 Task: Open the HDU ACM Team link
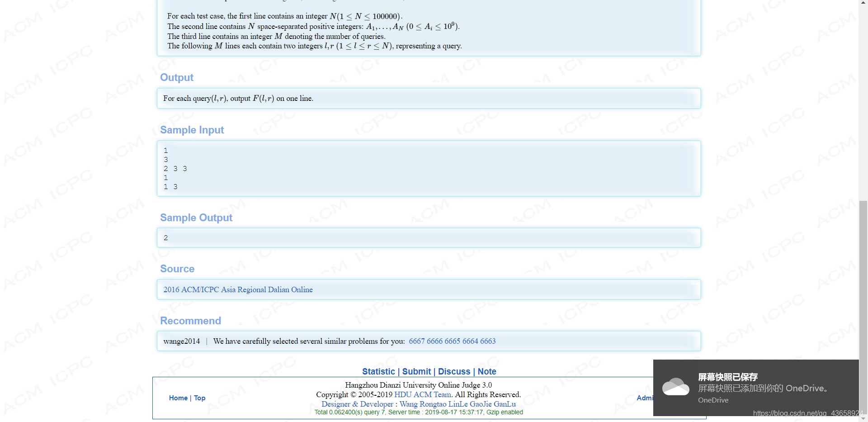(422, 394)
